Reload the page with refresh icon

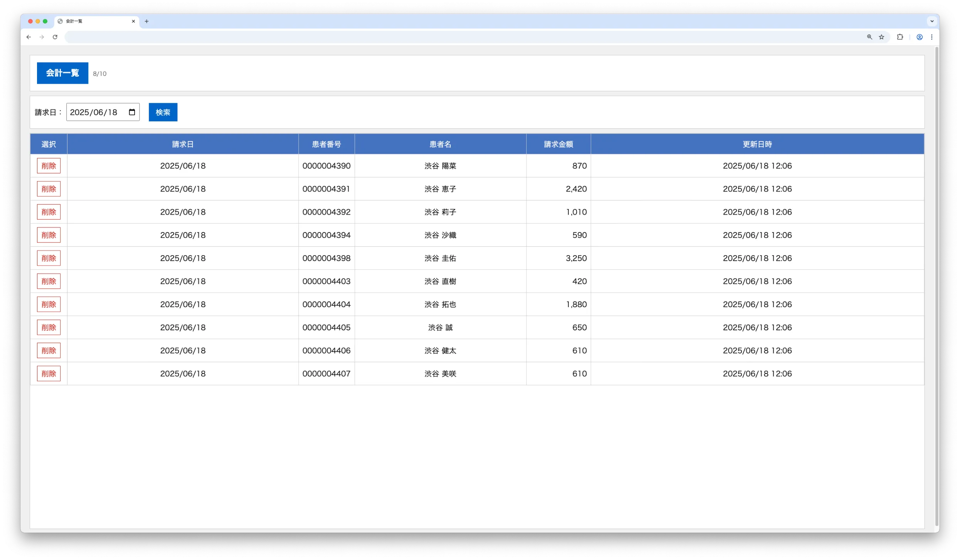click(55, 37)
